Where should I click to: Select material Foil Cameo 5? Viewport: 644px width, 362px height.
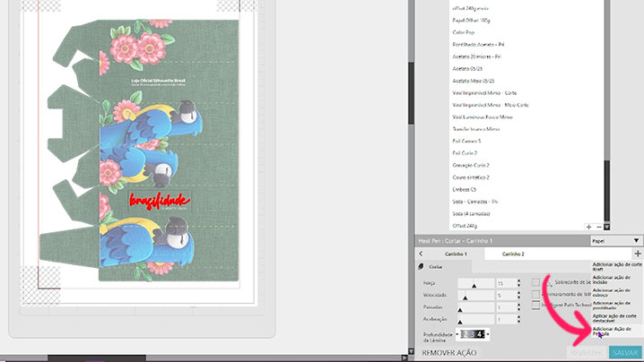[x=466, y=142]
